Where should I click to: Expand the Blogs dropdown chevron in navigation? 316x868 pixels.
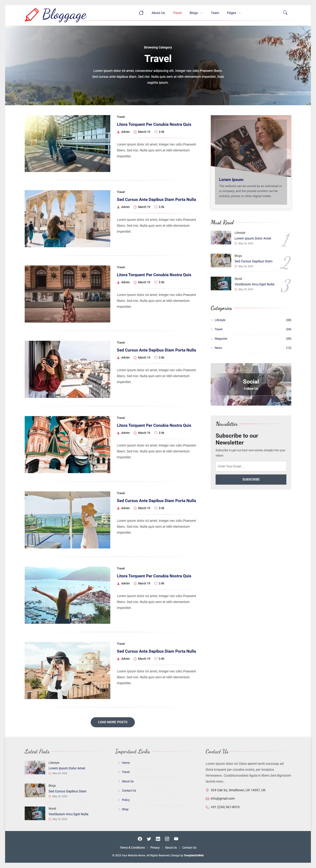pyautogui.click(x=201, y=13)
